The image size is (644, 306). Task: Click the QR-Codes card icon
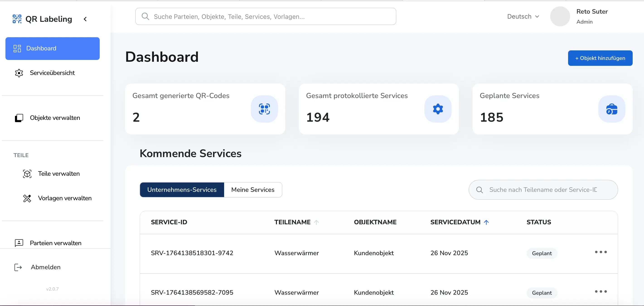point(264,109)
